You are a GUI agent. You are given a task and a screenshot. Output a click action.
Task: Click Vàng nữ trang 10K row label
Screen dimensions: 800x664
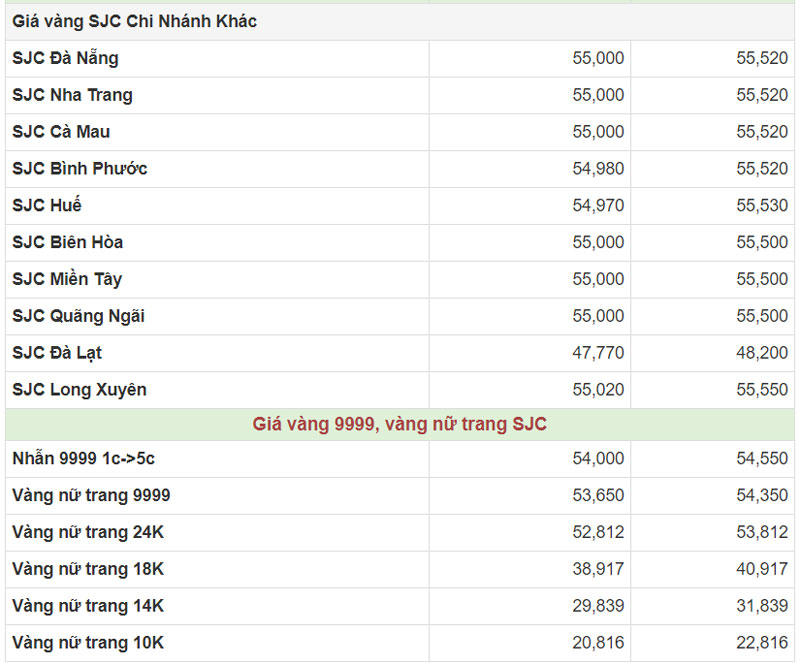coord(88,643)
